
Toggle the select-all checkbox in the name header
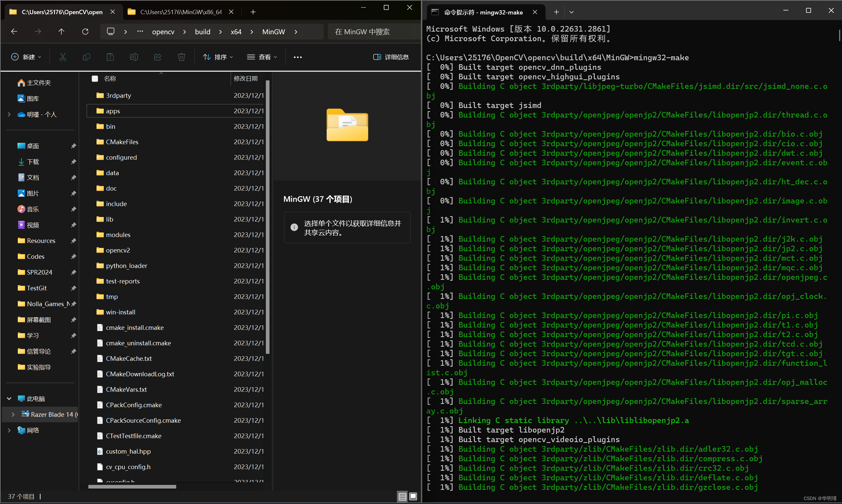tap(95, 79)
